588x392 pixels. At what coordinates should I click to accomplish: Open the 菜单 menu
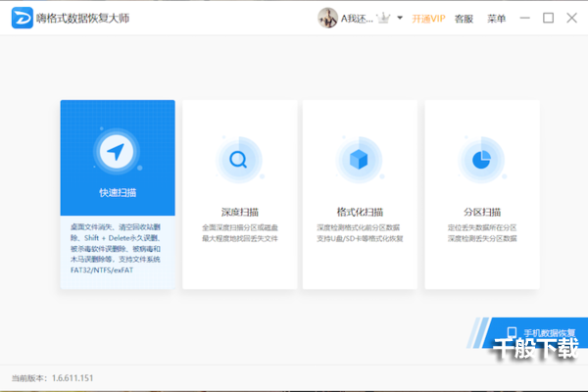496,19
